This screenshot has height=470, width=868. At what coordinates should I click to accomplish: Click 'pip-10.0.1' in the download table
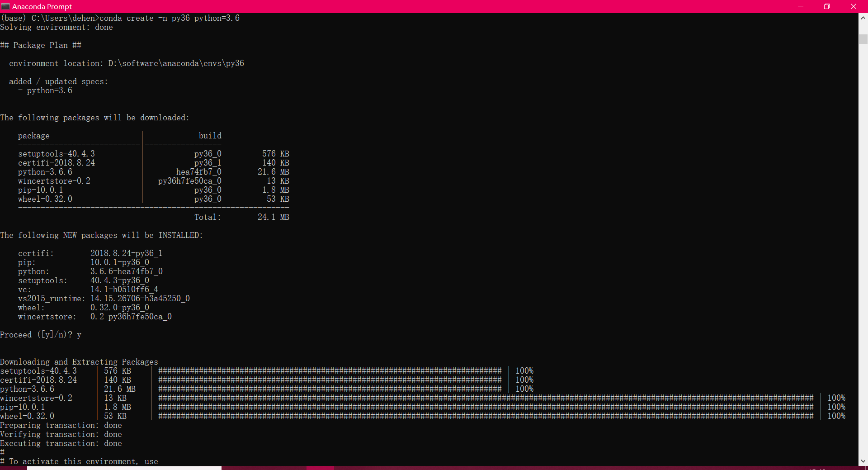coord(41,190)
